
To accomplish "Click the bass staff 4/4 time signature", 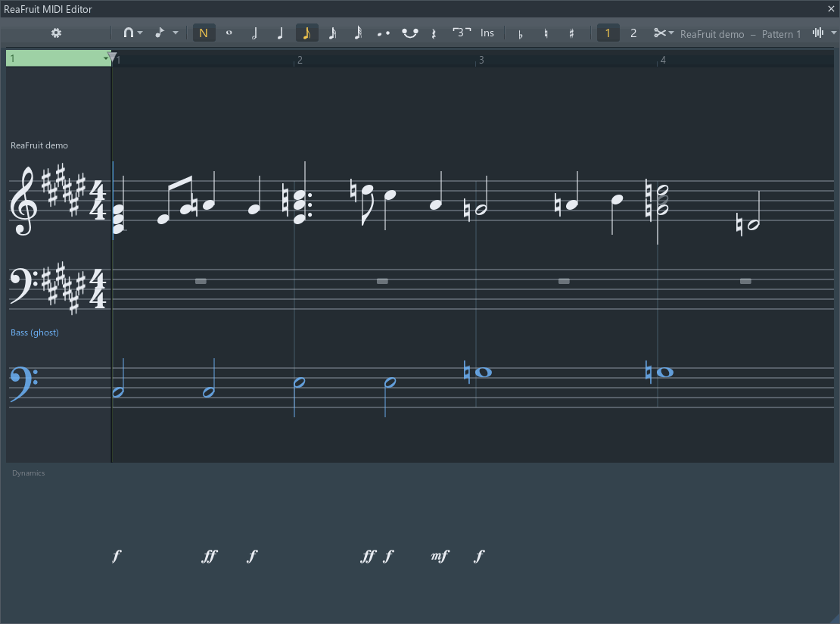I will [x=98, y=289].
